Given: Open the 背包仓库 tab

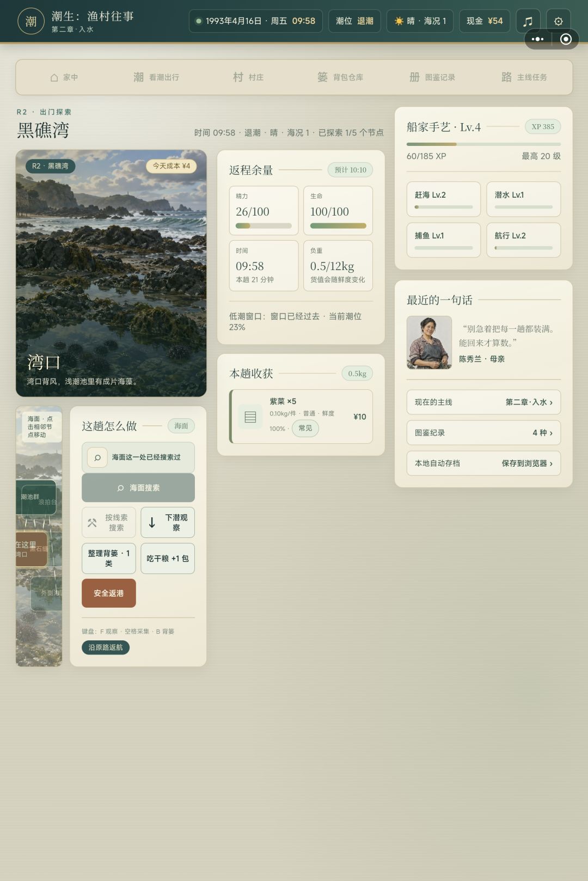Looking at the screenshot, I should coord(340,77).
